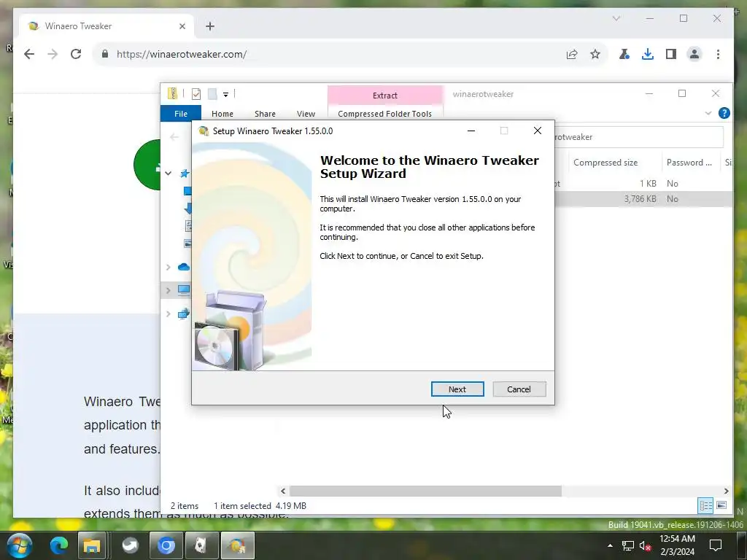
Task: Sort by Compressed size column header
Action: (x=605, y=163)
